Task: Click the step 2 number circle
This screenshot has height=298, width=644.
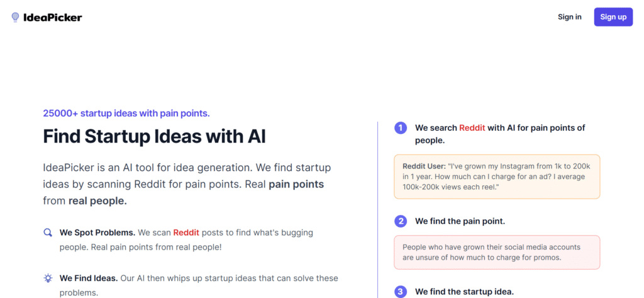Action: tap(401, 222)
